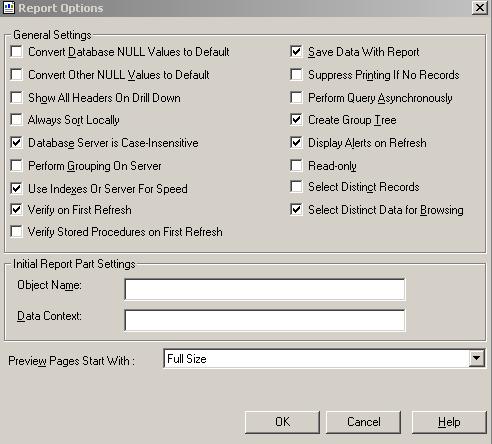Click the Cancel button

coord(364,422)
